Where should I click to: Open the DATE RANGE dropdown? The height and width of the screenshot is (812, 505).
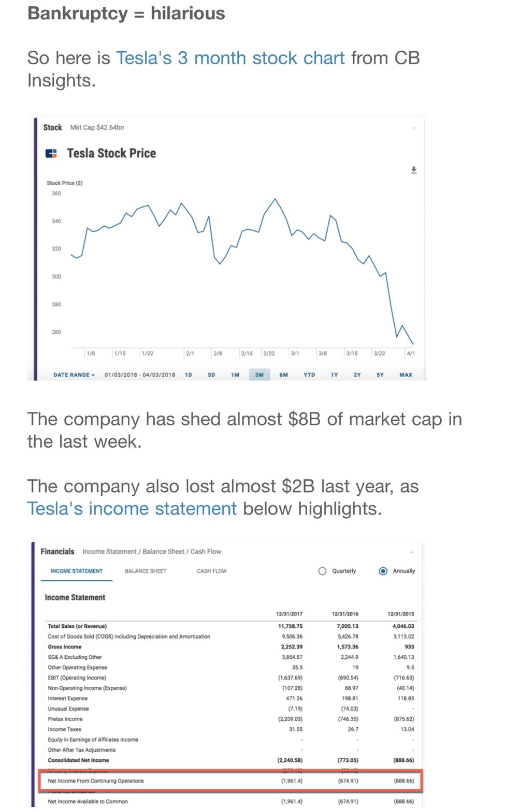click(x=74, y=375)
